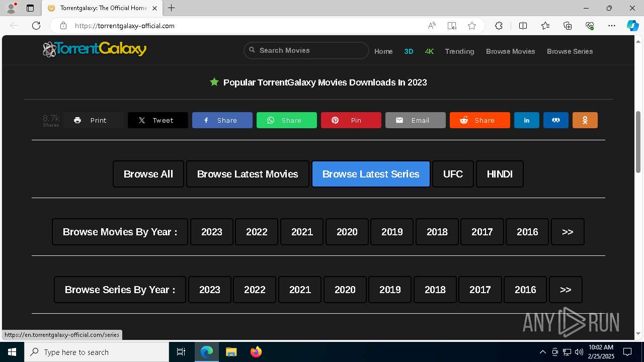Open Browse Movies menu link

[510, 51]
